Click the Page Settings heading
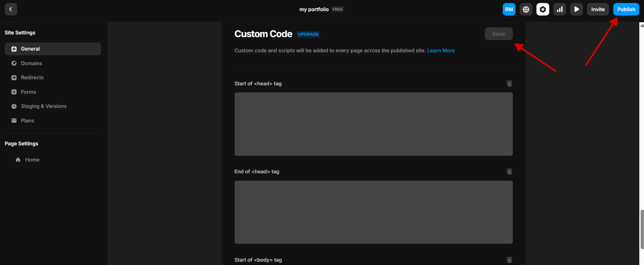 pyautogui.click(x=22, y=144)
